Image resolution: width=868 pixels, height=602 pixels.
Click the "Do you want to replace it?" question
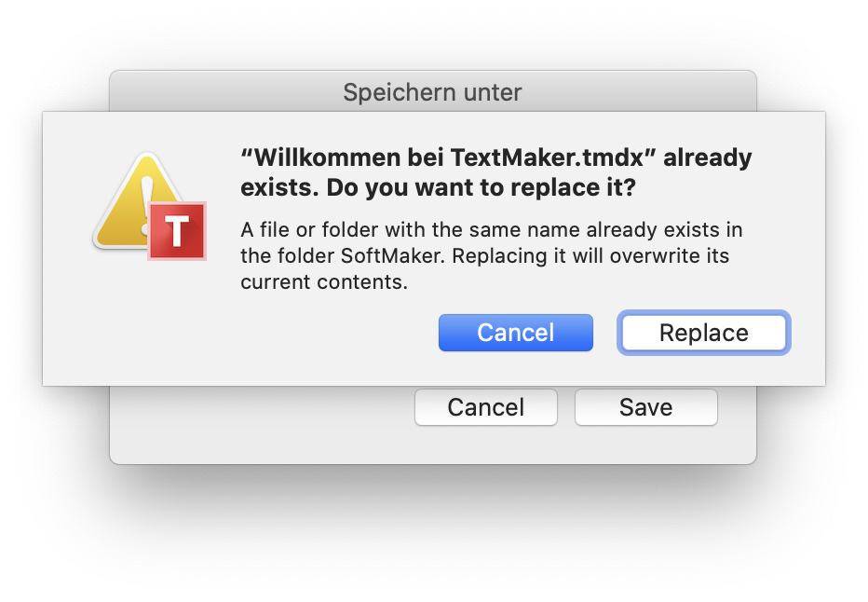[481, 187]
